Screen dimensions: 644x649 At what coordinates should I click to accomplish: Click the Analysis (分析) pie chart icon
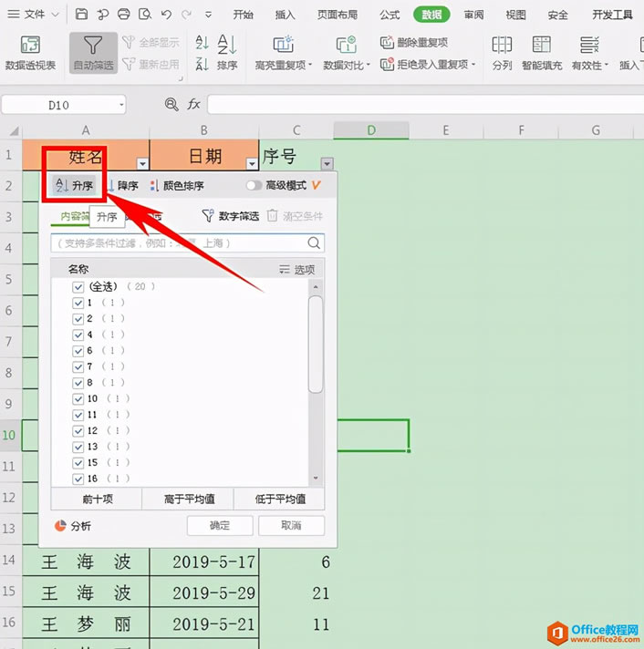[60, 525]
